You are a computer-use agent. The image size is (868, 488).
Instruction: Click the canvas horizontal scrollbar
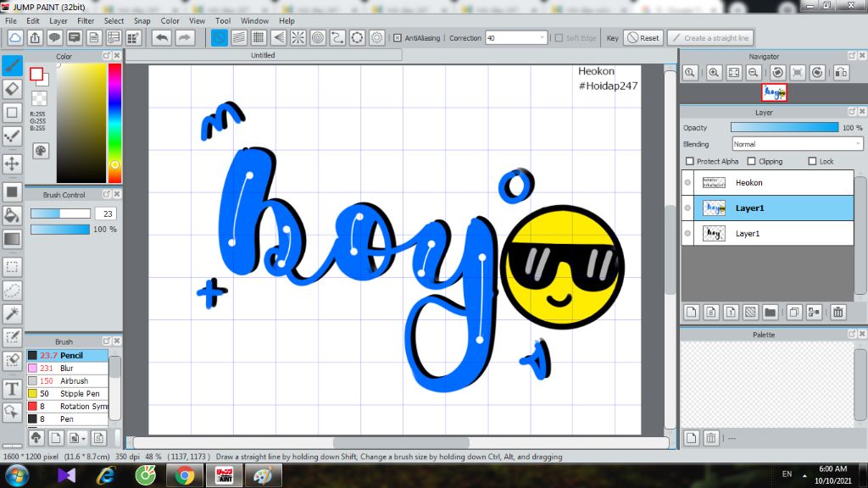tap(401, 442)
